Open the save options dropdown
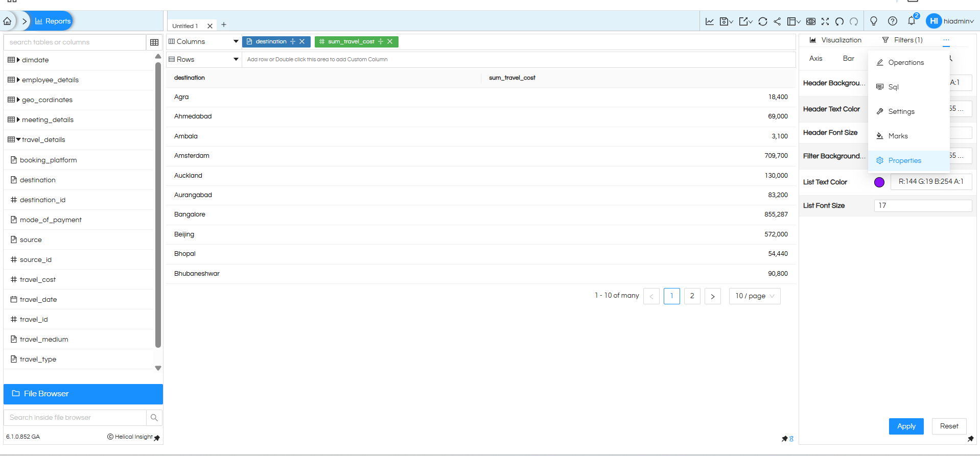 (x=726, y=21)
